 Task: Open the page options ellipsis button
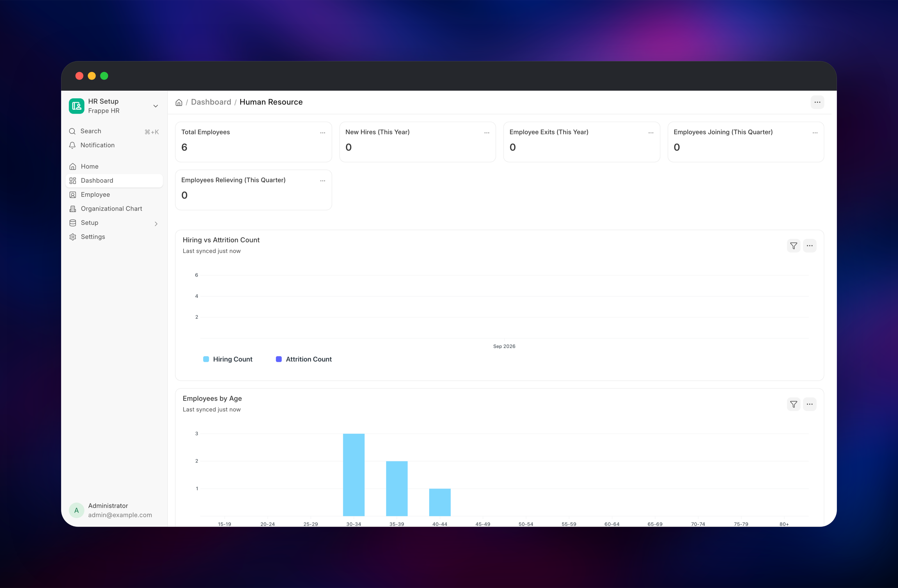(x=817, y=102)
